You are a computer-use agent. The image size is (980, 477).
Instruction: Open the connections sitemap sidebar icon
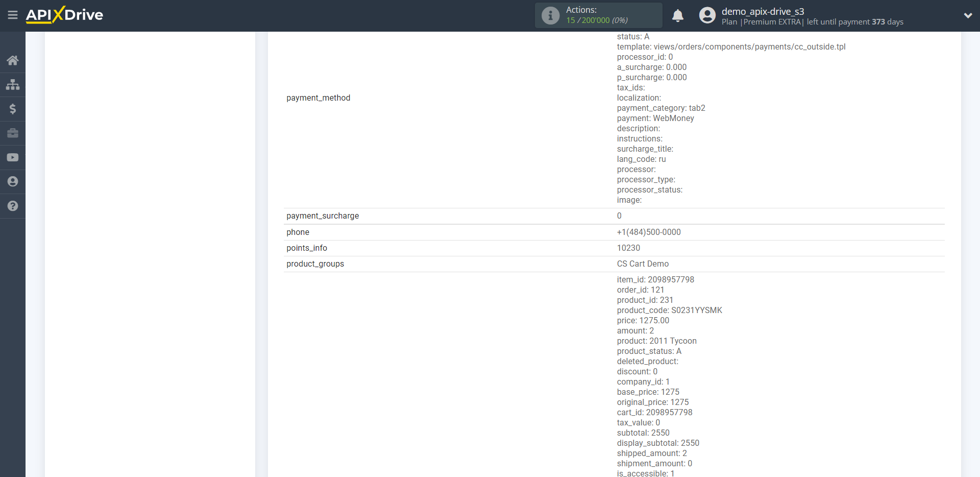13,84
